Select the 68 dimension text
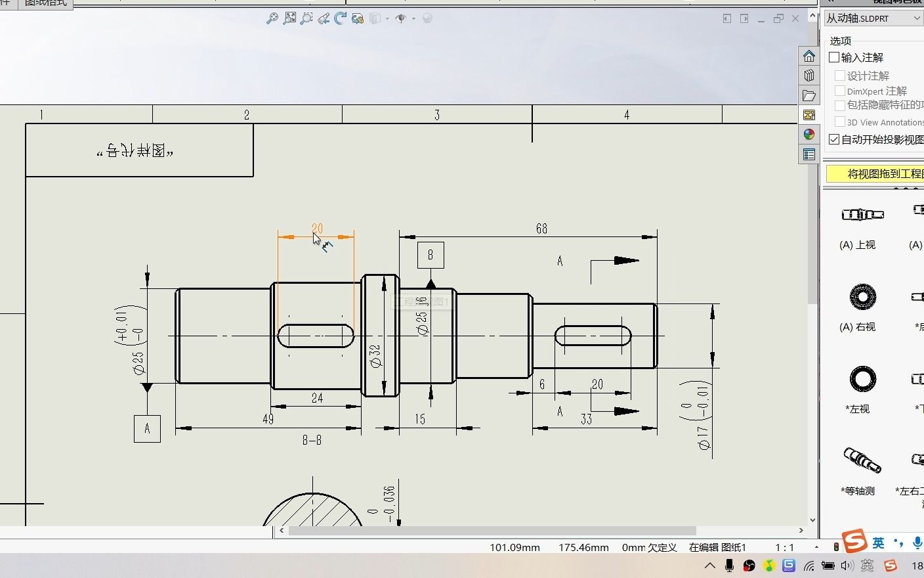Viewport: 924px width, 578px height. click(x=541, y=229)
